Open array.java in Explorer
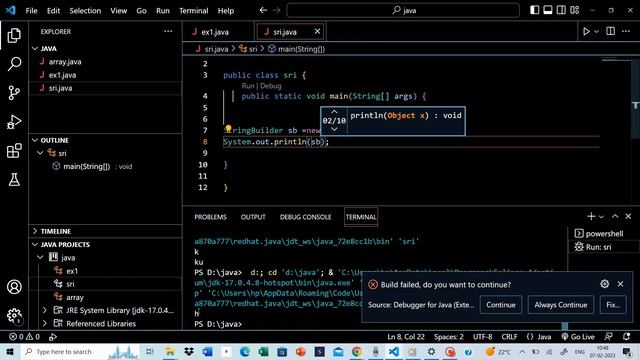 (x=65, y=62)
